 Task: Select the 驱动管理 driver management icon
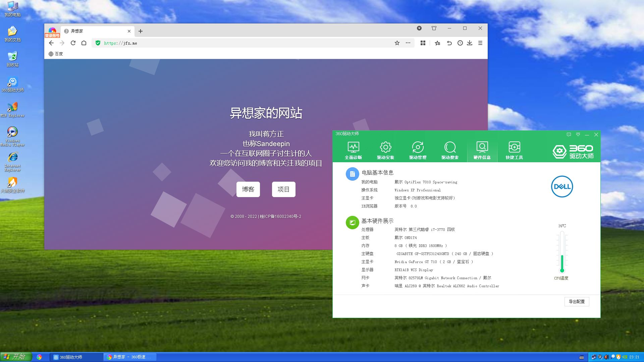tap(418, 150)
